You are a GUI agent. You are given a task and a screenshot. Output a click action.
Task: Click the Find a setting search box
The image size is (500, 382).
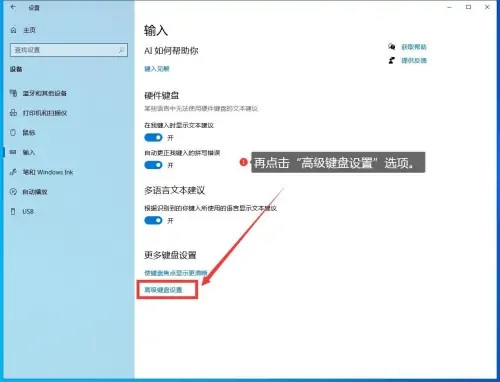(x=69, y=50)
